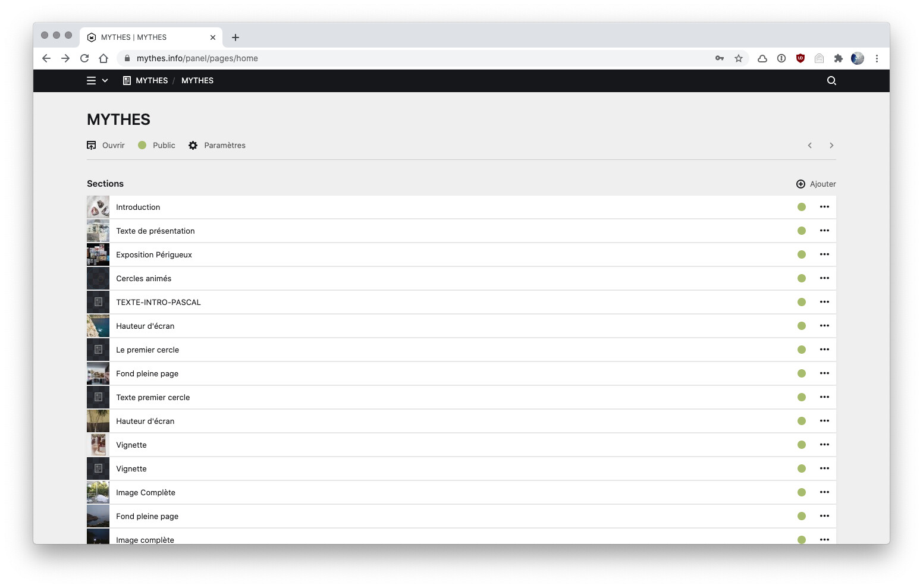923x588 pixels.
Task: Toggle status dot of Texte de présentation
Action: (x=802, y=231)
